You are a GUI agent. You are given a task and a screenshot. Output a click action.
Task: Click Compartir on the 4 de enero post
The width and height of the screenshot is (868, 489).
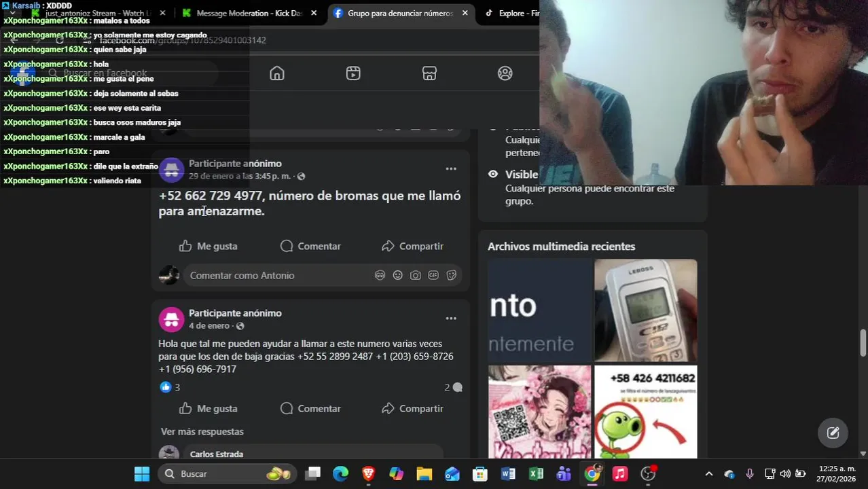(412, 408)
